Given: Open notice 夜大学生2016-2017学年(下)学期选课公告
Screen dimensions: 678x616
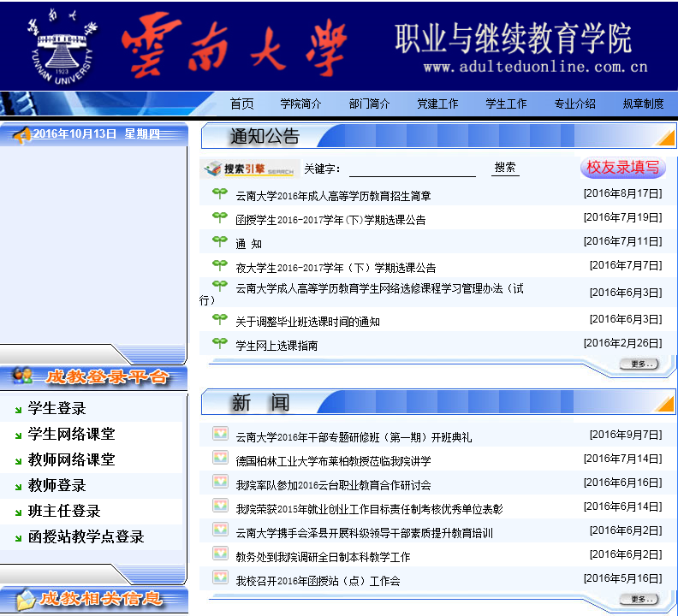Looking at the screenshot, I should [x=336, y=268].
